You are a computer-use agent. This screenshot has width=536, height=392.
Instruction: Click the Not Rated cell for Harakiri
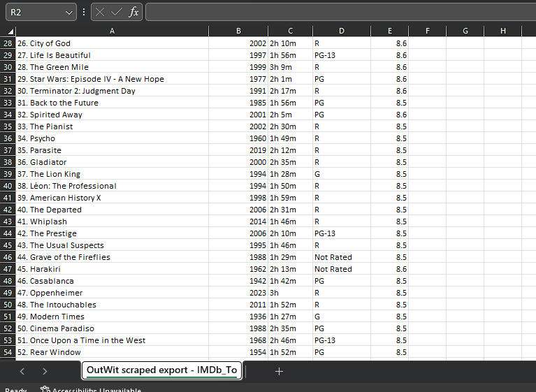pos(341,269)
